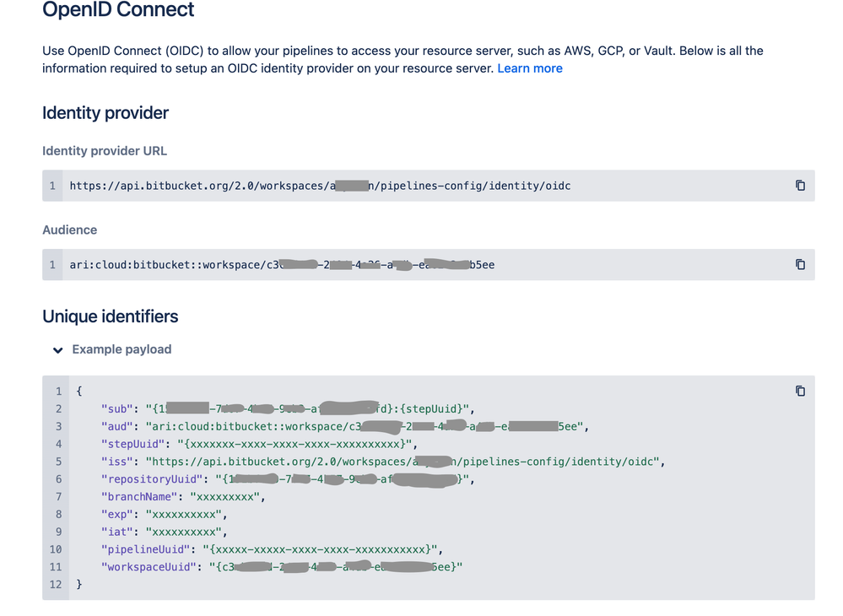Screen dimensions: 843x616
Task: Copy the Identity provider URL
Action: coord(800,186)
